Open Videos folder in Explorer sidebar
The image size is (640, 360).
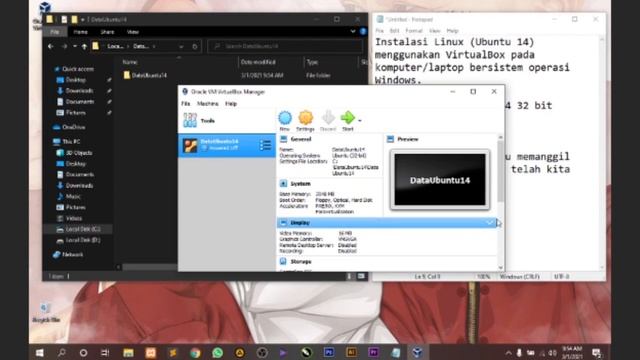coord(69,218)
